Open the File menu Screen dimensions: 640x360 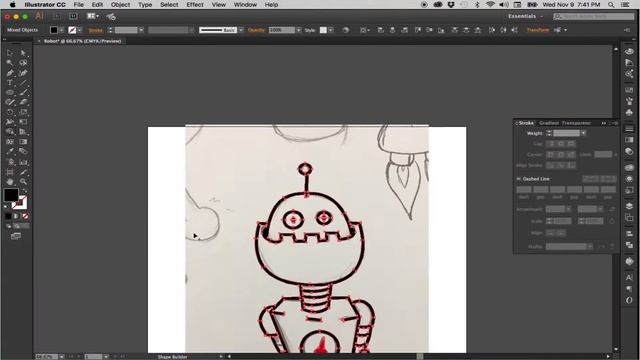click(78, 5)
